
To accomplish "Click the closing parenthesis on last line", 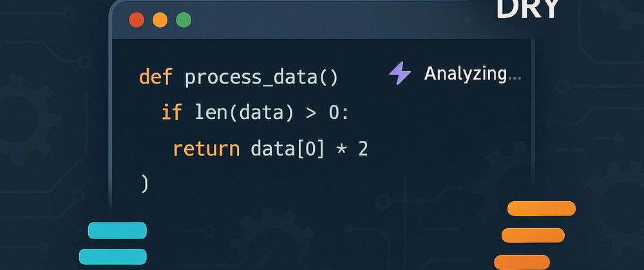I will coord(144,183).
